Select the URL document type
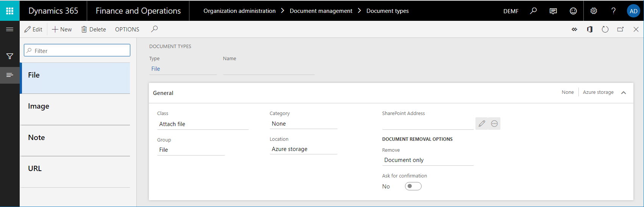 [75, 172]
